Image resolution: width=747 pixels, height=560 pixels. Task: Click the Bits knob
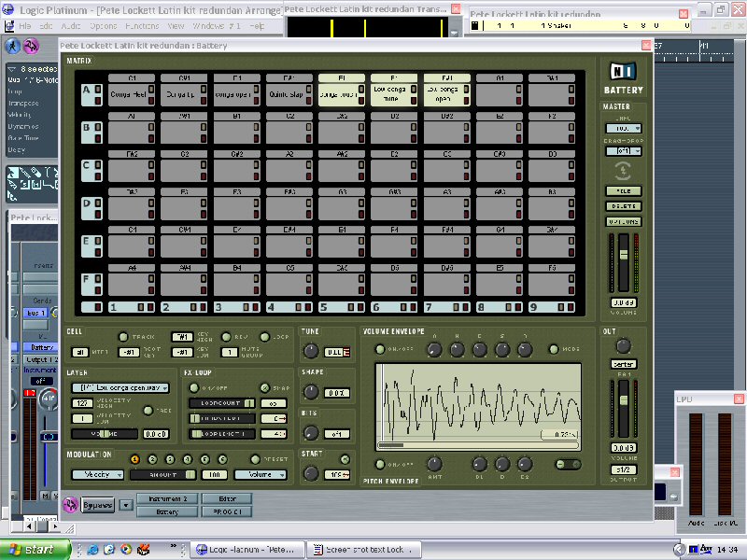pyautogui.click(x=311, y=433)
